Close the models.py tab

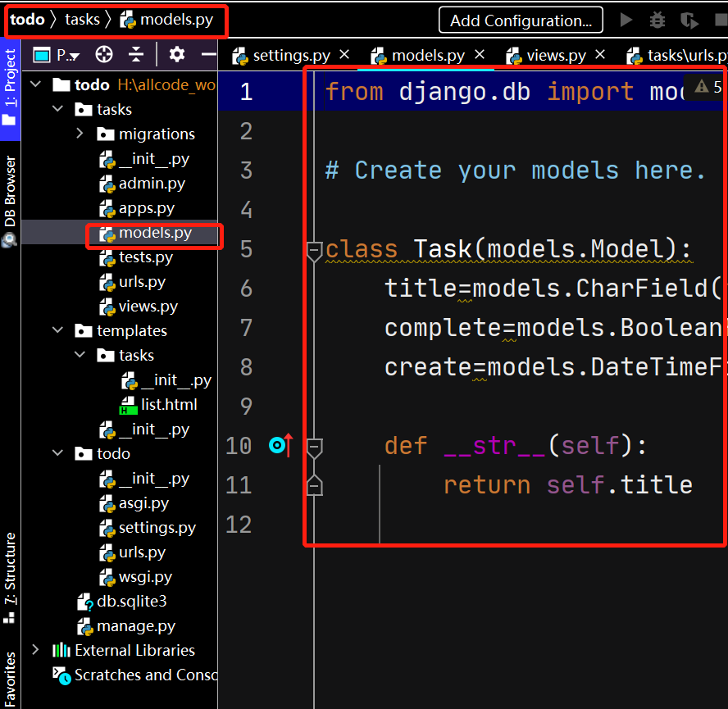(480, 55)
